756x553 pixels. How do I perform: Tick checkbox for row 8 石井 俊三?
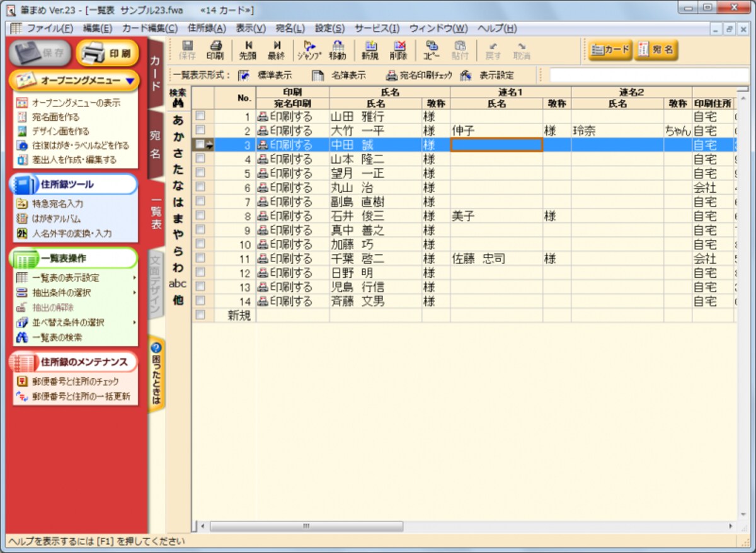[200, 215]
